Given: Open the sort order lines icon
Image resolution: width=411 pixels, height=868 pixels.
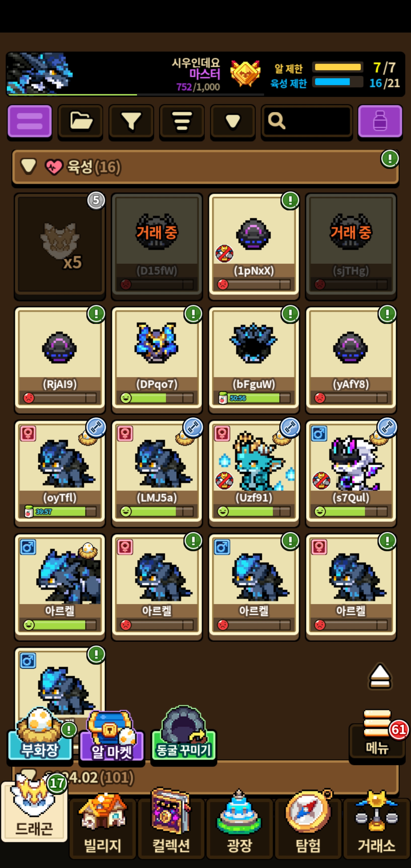Looking at the screenshot, I should [x=182, y=121].
